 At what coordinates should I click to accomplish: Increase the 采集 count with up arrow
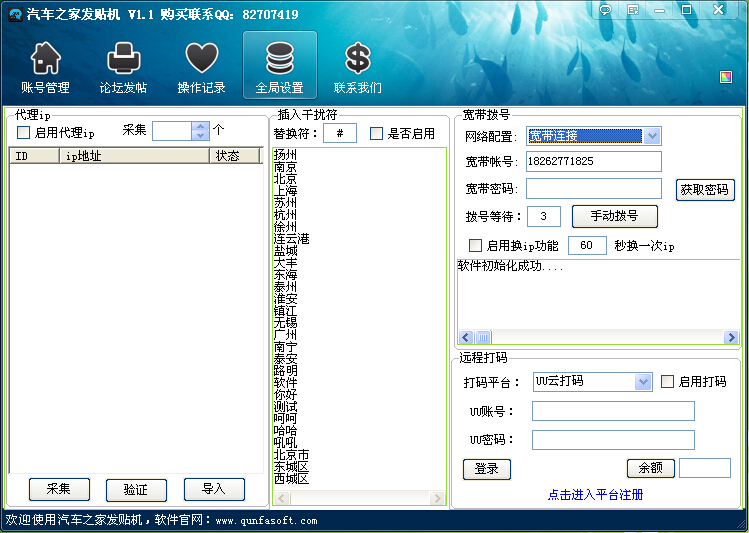[x=200, y=127]
